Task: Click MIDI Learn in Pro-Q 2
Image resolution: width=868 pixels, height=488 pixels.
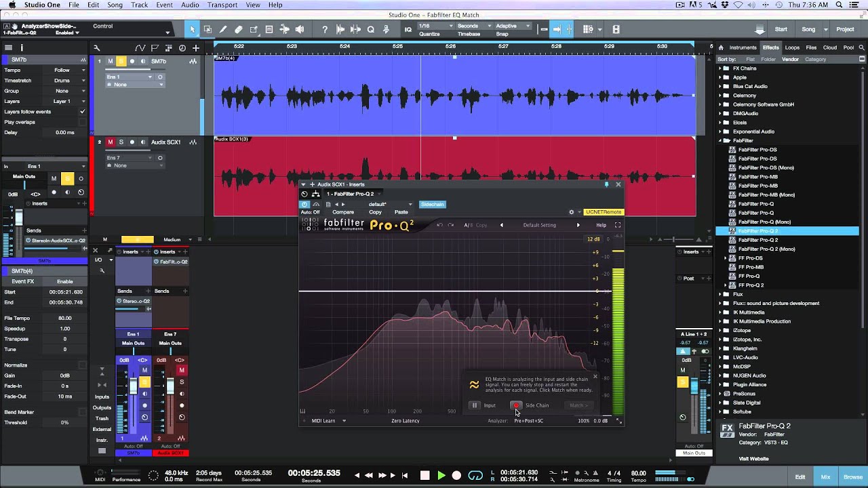Action: 323,421
